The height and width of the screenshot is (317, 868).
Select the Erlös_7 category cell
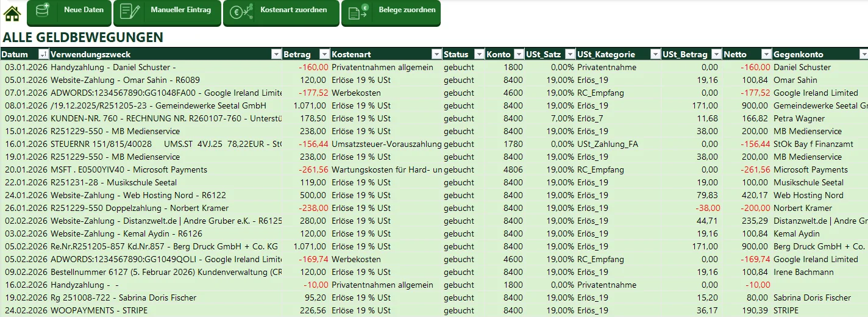(x=619, y=118)
